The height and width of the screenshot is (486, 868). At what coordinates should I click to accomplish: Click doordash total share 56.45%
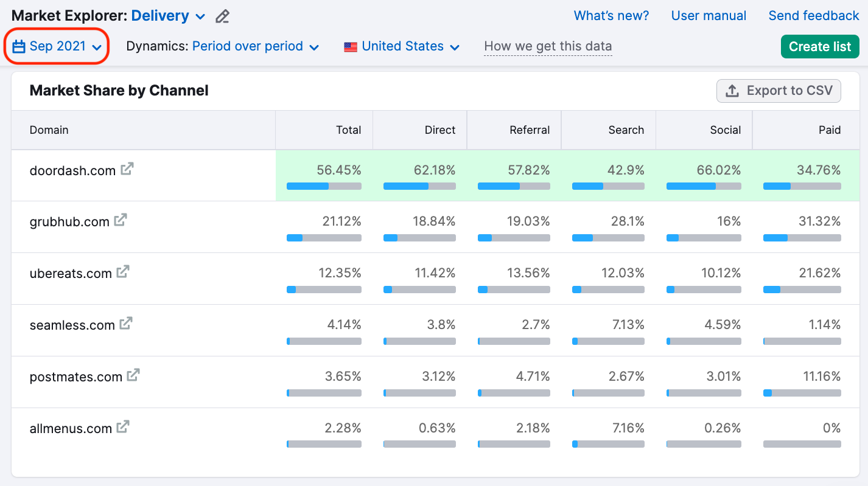(339, 170)
